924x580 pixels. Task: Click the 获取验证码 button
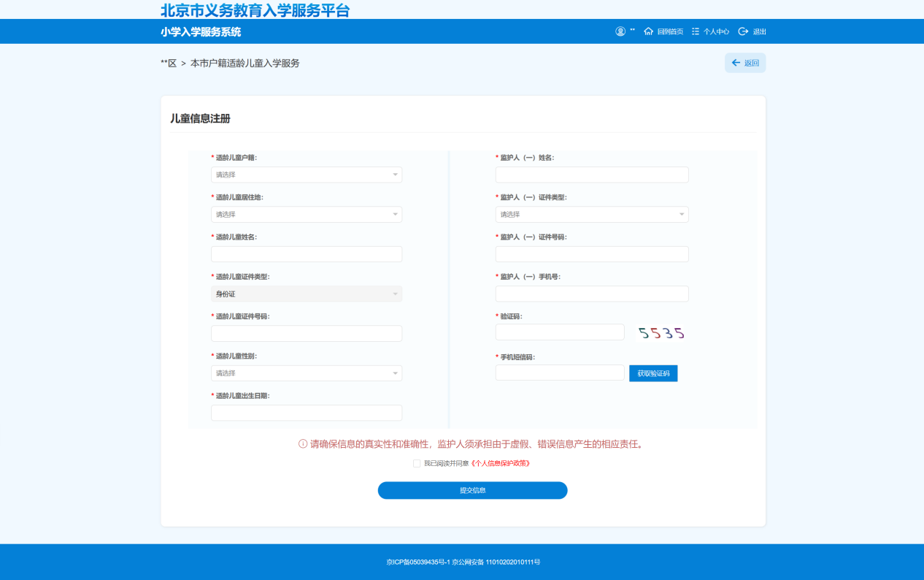click(x=653, y=373)
